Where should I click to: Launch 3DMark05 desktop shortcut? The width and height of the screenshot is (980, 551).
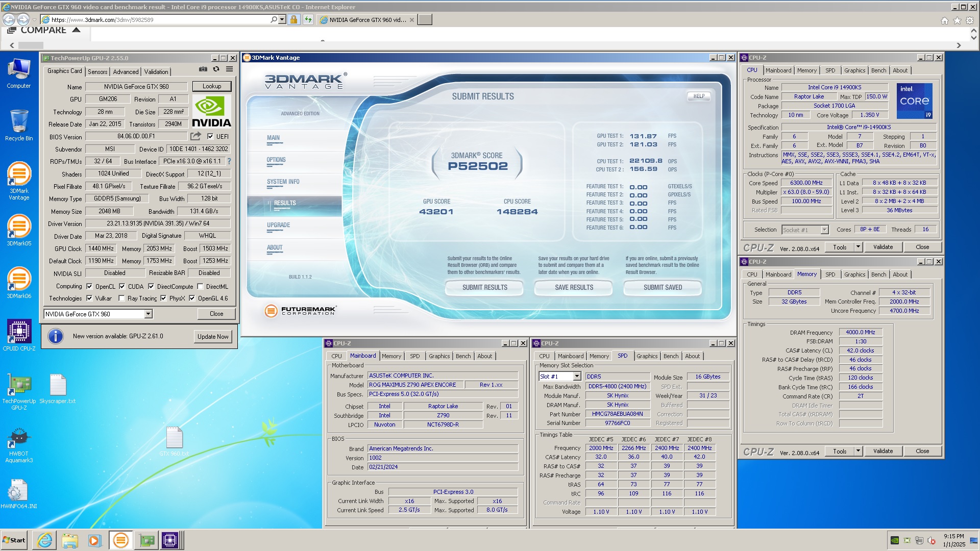19,231
